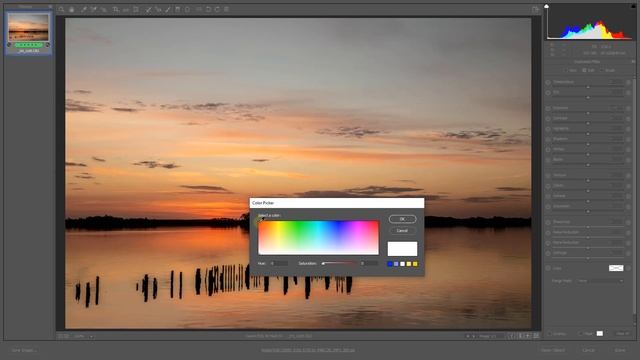The image size is (640, 360).
Task: Select the New radio button
Action: tap(567, 70)
